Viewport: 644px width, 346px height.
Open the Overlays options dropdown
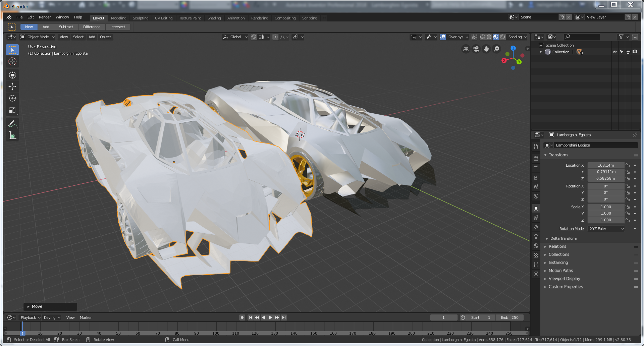pyautogui.click(x=458, y=37)
